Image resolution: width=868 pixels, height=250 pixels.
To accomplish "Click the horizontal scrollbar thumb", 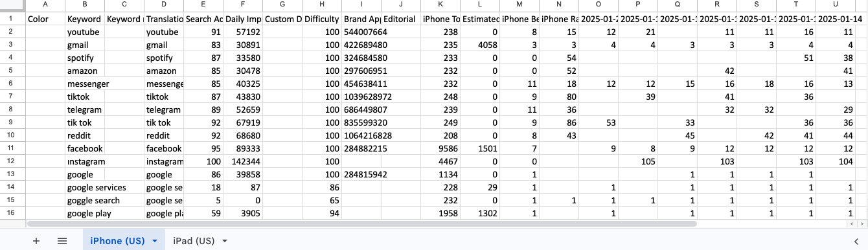I will tap(361, 223).
